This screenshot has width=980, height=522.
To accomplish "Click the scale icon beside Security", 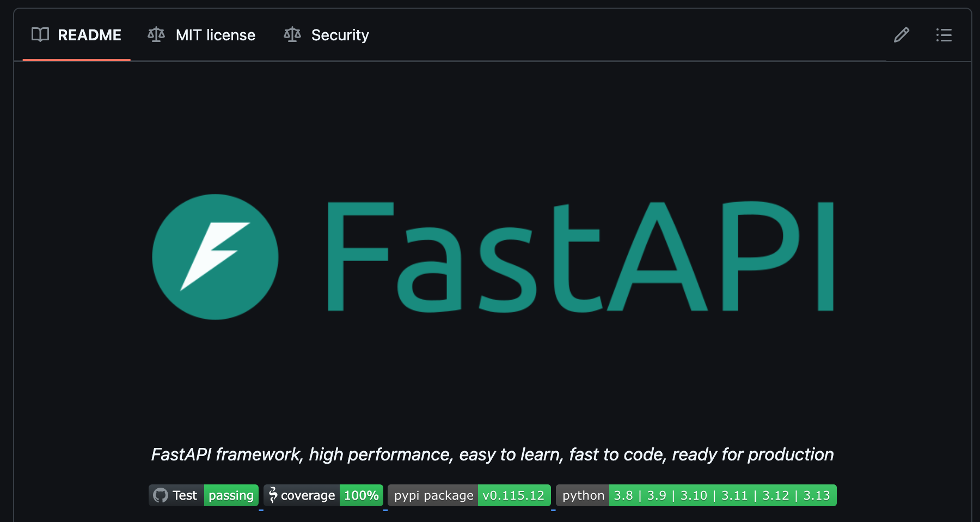I will [x=292, y=35].
